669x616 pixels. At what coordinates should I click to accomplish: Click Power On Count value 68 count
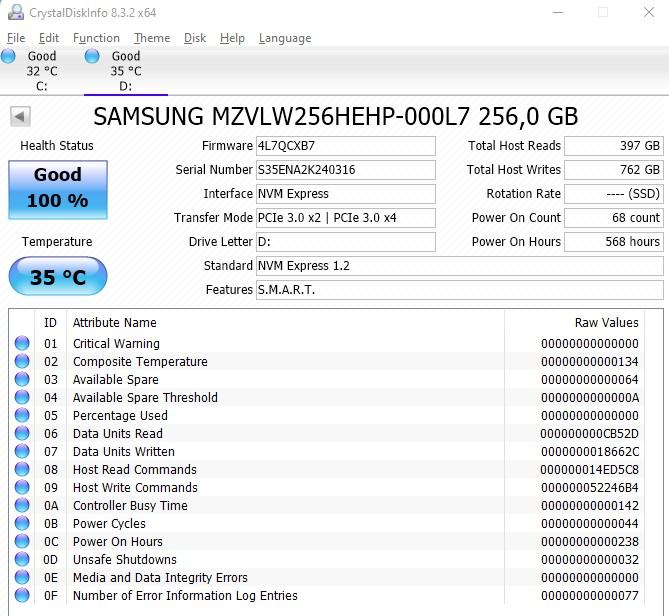[614, 218]
